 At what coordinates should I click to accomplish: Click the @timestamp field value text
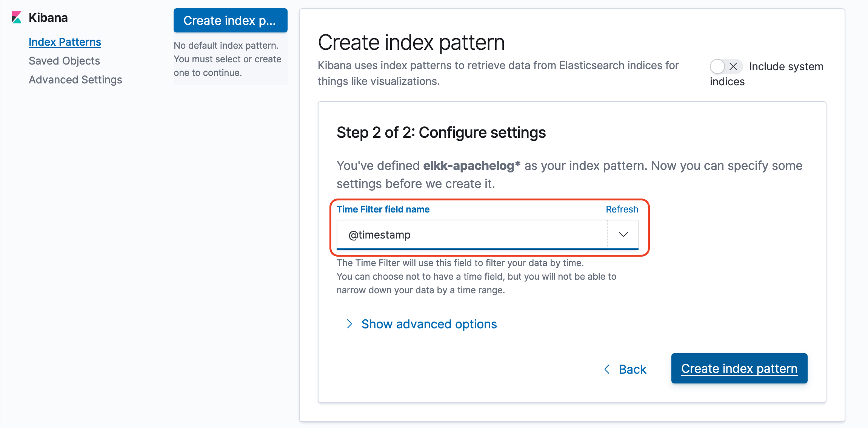(x=379, y=235)
